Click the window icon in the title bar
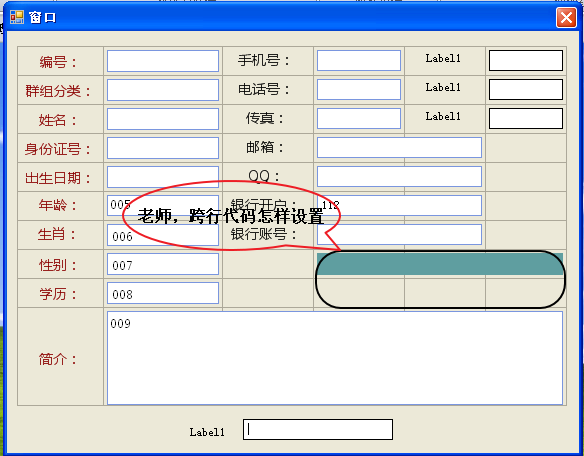584x456 pixels. (x=17, y=17)
